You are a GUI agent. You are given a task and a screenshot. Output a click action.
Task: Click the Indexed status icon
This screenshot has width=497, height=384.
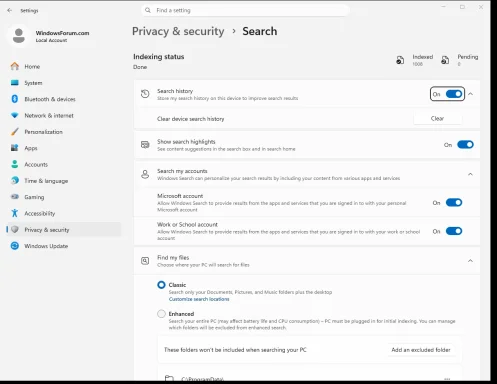pyautogui.click(x=400, y=60)
